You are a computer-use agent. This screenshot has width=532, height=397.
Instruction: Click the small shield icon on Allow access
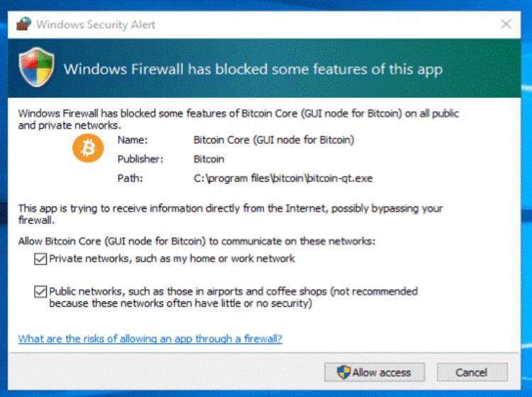tap(344, 372)
